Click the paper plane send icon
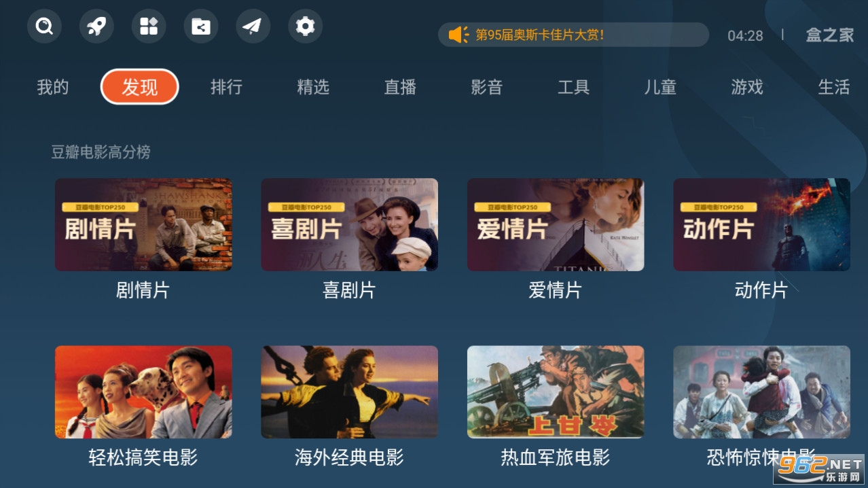The image size is (868, 488). click(x=253, y=27)
